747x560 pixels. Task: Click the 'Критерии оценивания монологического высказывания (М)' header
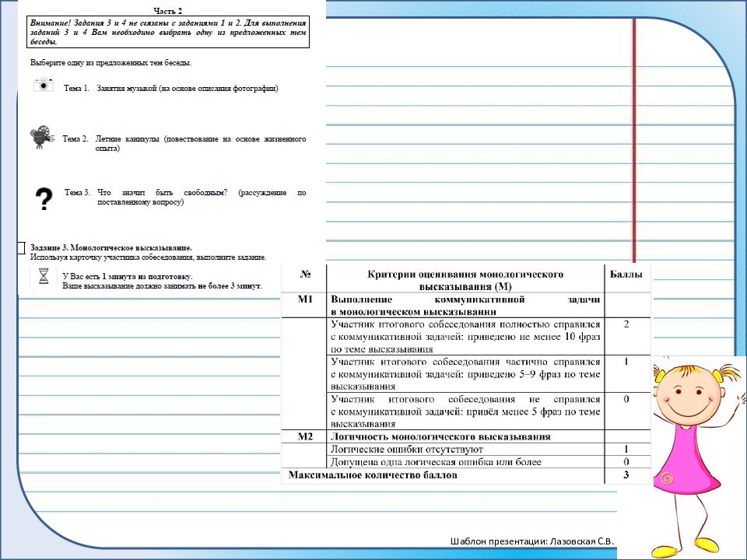[x=465, y=281]
